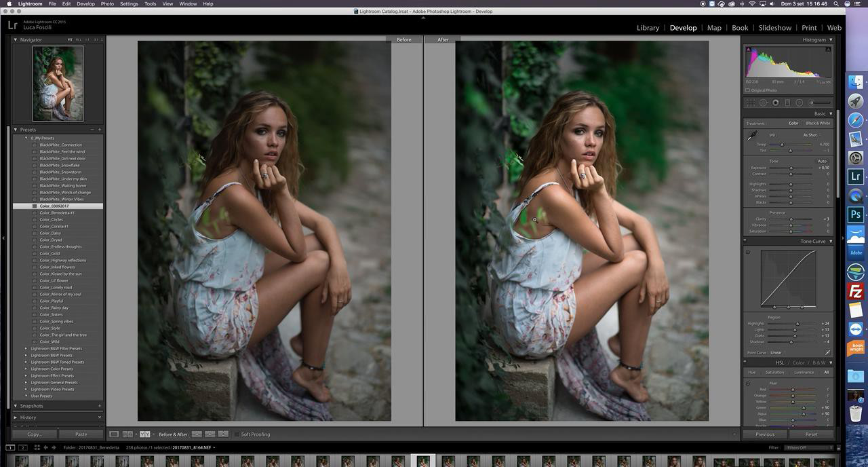
Task: Toggle the HSL panel on/off switch
Action: tap(745, 362)
